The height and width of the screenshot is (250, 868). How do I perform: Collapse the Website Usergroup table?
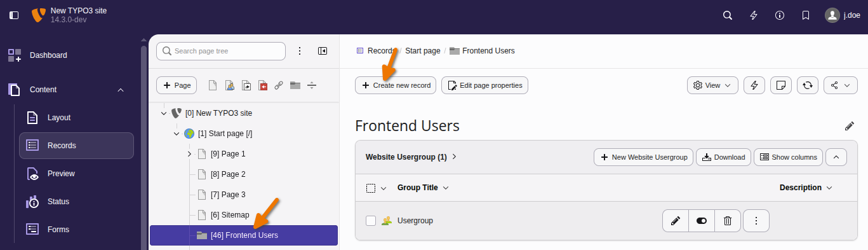pyautogui.click(x=837, y=157)
